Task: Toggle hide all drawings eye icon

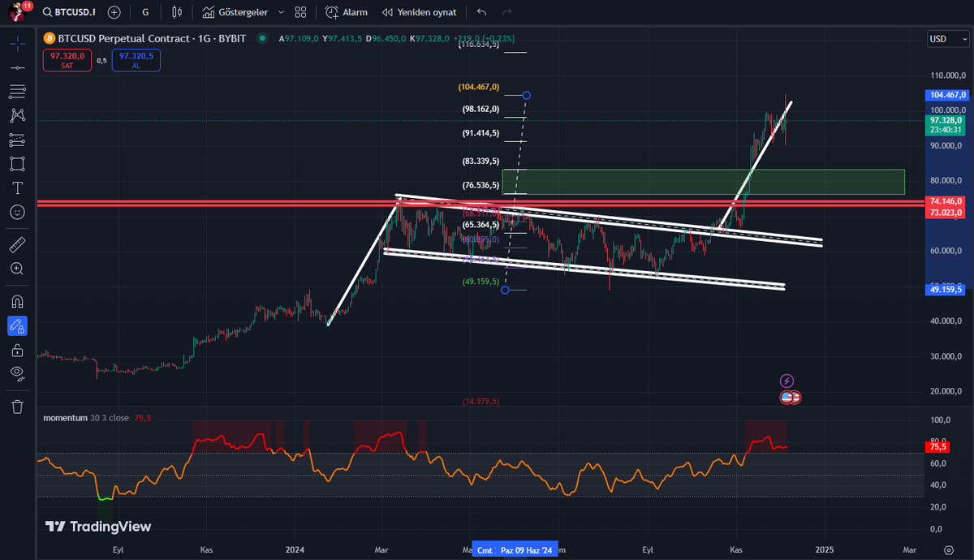Action: pos(17,373)
